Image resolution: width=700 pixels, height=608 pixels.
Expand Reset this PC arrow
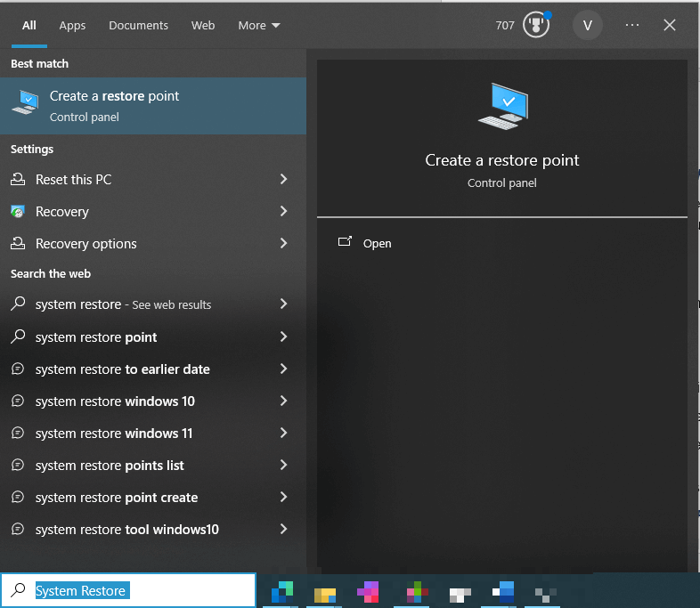tap(283, 179)
